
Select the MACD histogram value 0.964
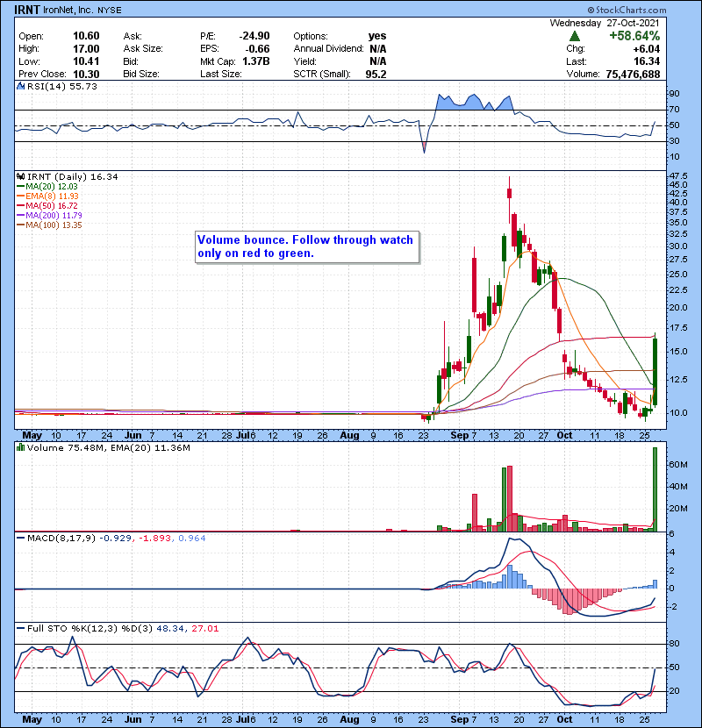pyautogui.click(x=192, y=538)
